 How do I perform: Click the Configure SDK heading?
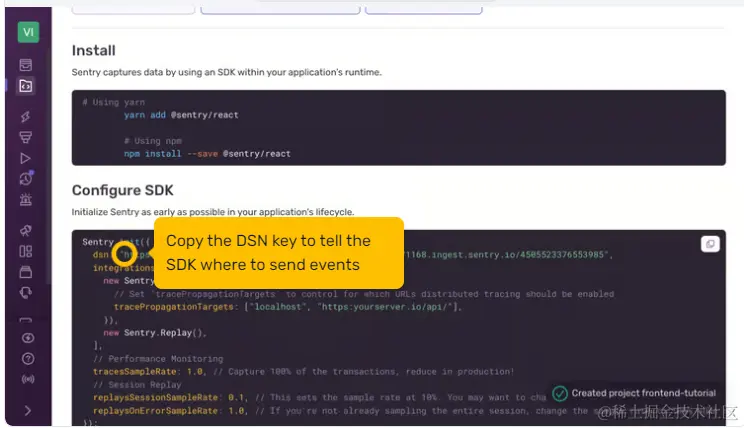122,190
